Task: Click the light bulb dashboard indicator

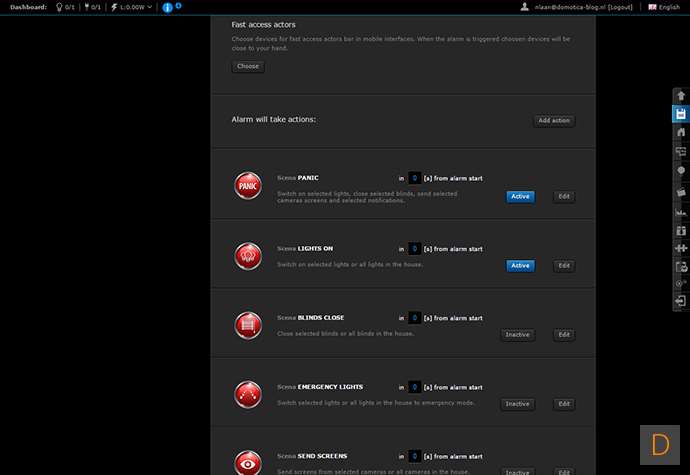Action: pyautogui.click(x=59, y=7)
